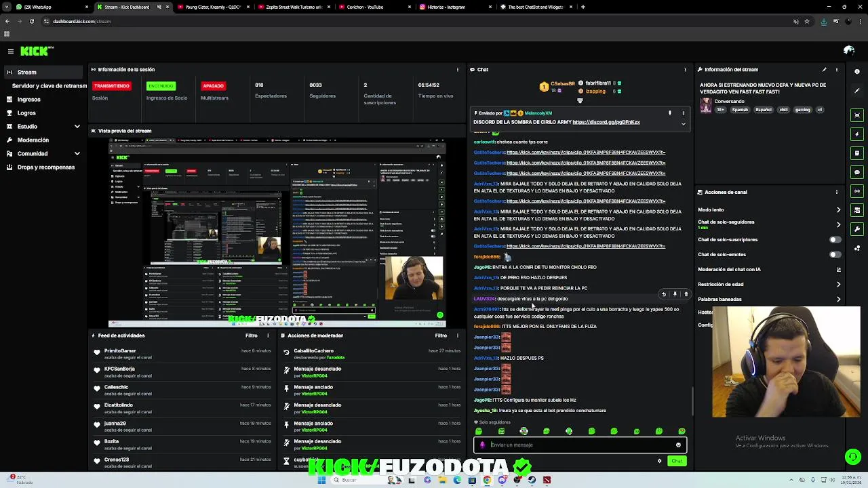Select the Spanish stream tag
The height and width of the screenshot is (488, 868).
[x=740, y=110]
